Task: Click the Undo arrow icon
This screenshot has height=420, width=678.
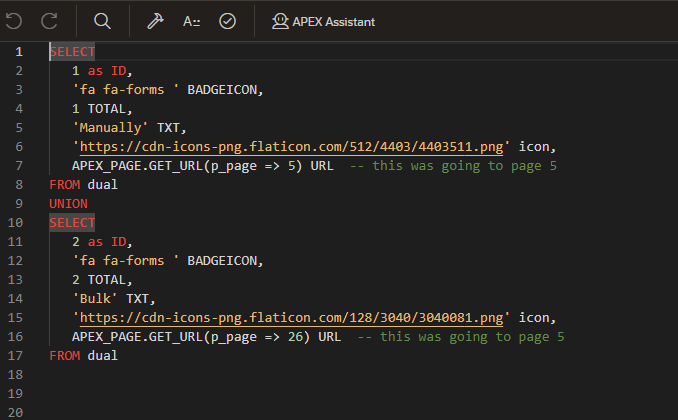Action: coord(14,20)
